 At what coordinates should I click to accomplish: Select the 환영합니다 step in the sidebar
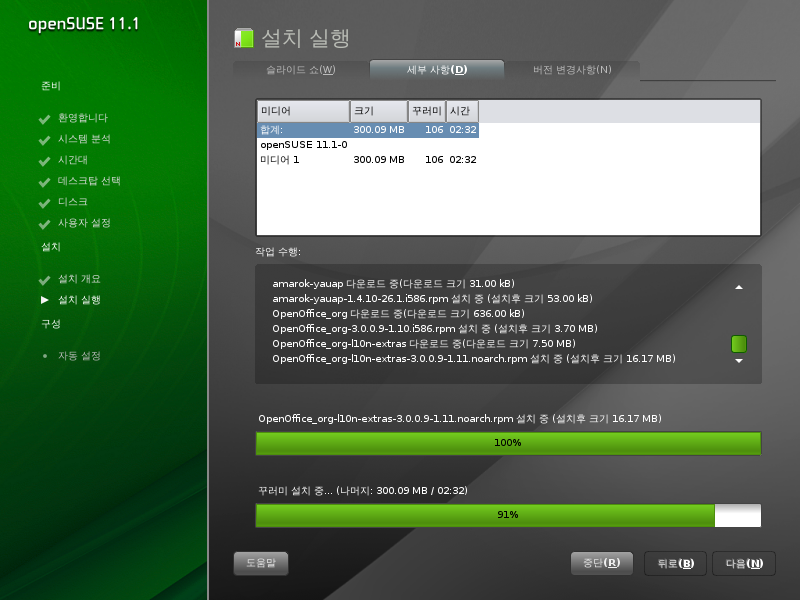83,118
